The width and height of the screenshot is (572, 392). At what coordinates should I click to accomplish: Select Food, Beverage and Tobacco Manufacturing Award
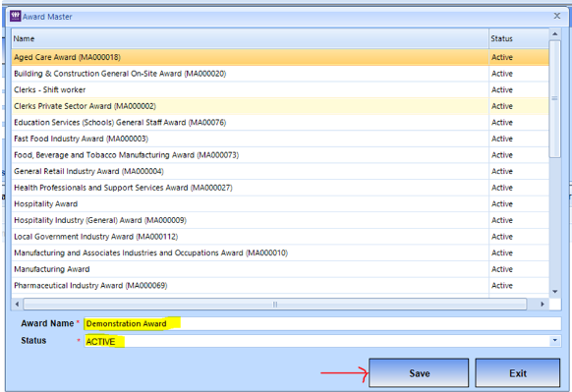click(280, 155)
